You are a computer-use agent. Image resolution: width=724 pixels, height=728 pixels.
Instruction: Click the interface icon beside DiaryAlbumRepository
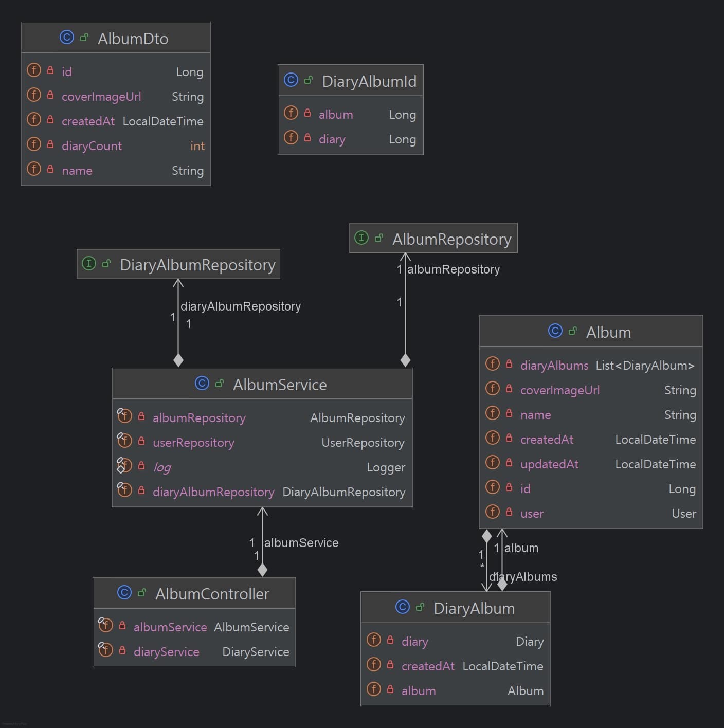(89, 264)
